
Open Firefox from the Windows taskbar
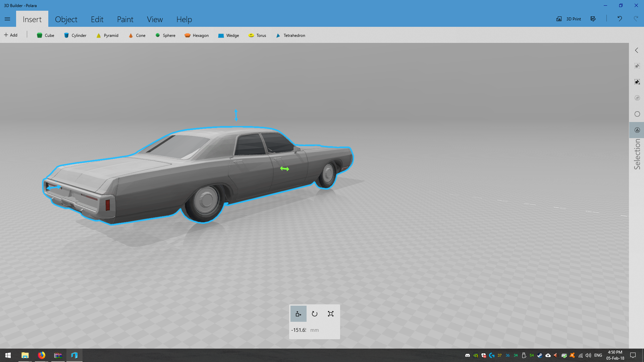point(42,355)
